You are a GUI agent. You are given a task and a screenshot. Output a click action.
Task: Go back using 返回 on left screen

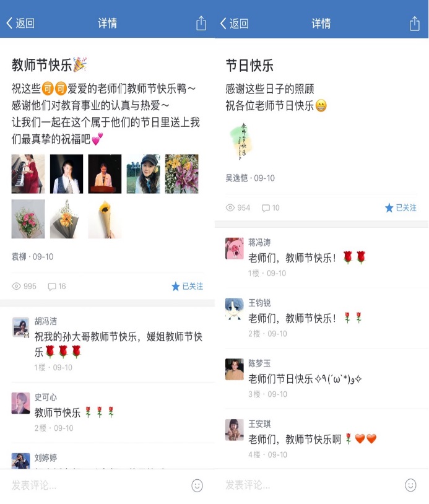click(20, 23)
